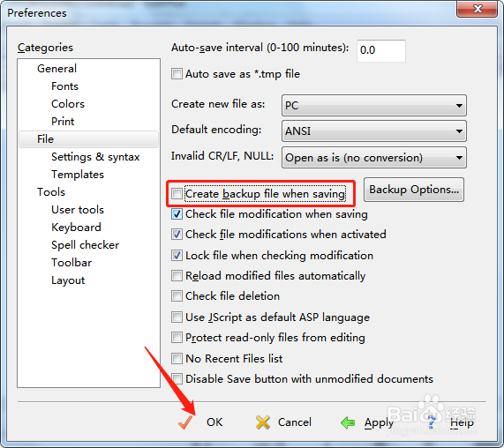This screenshot has height=448, width=504.
Task: Enable Auto save as *.tmp file
Action: (177, 73)
